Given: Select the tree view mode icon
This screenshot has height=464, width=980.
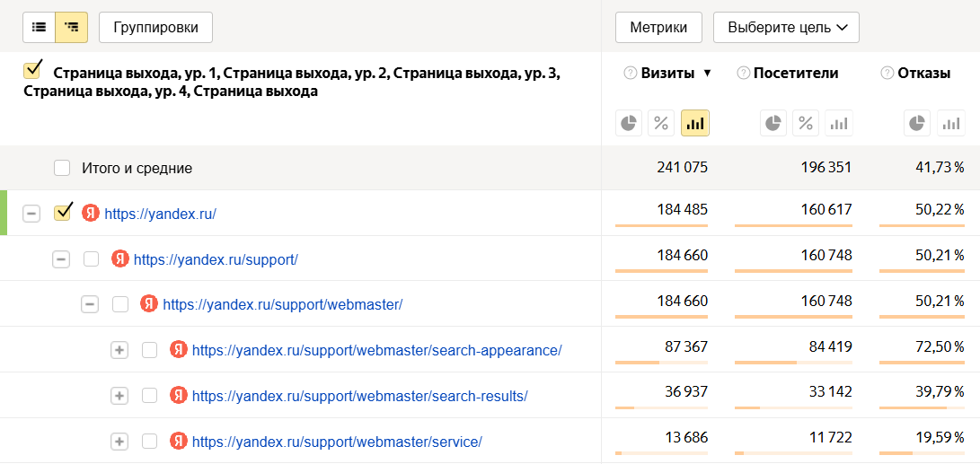Looking at the screenshot, I should pos(71,28).
